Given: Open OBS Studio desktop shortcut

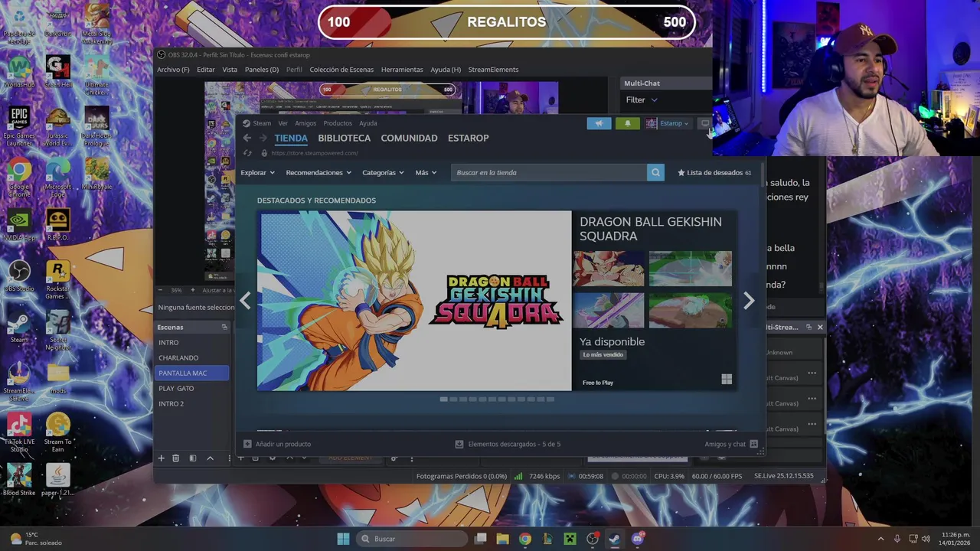Looking at the screenshot, I should pyautogui.click(x=19, y=275).
